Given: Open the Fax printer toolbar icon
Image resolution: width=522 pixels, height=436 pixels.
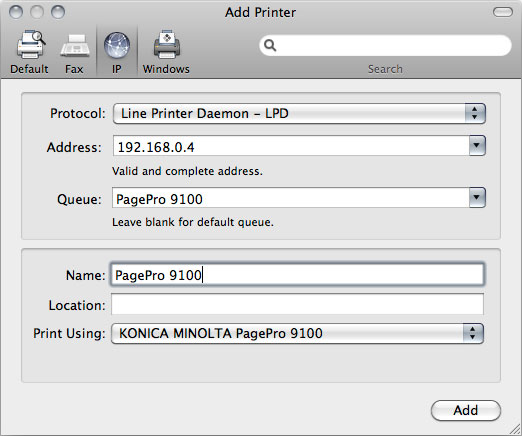Looking at the screenshot, I should click(x=75, y=45).
